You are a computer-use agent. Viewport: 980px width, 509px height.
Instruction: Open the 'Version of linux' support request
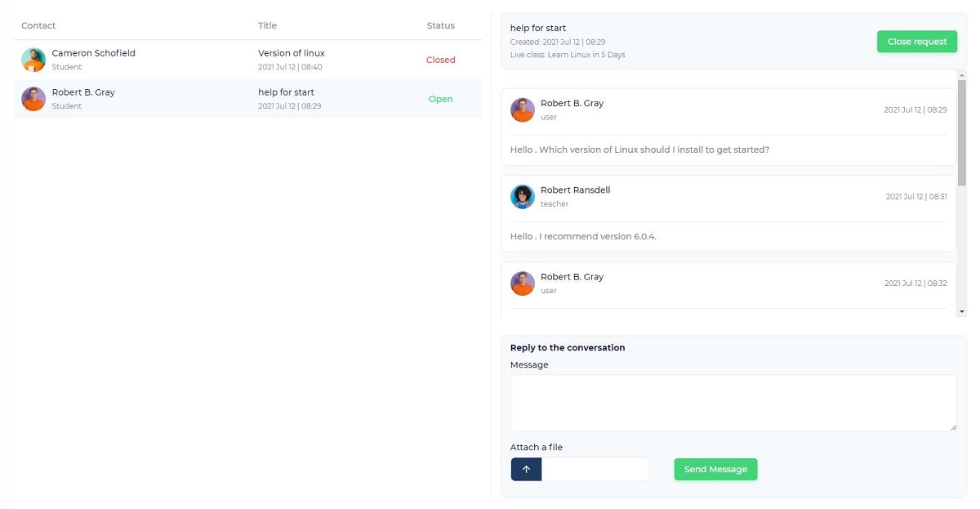click(292, 53)
